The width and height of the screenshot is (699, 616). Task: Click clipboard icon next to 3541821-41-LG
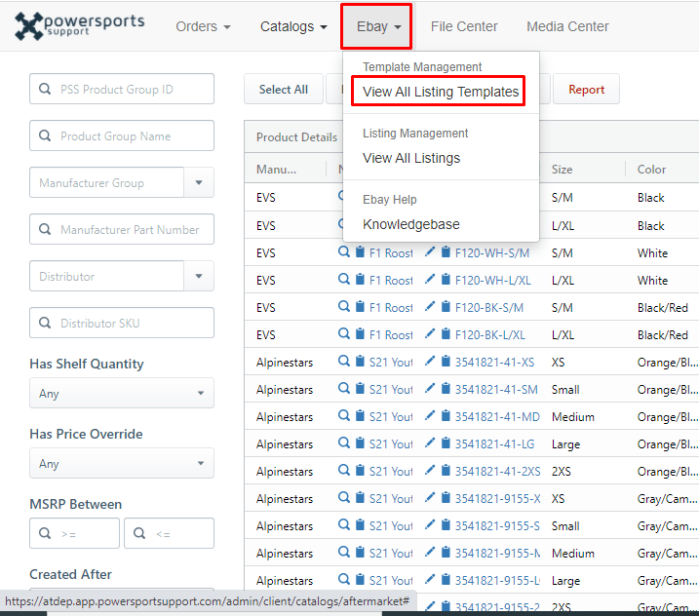446,443
